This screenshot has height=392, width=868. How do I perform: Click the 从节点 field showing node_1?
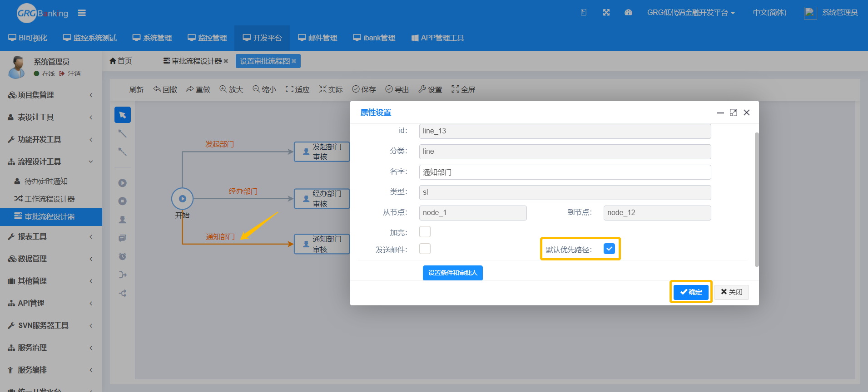pos(472,213)
